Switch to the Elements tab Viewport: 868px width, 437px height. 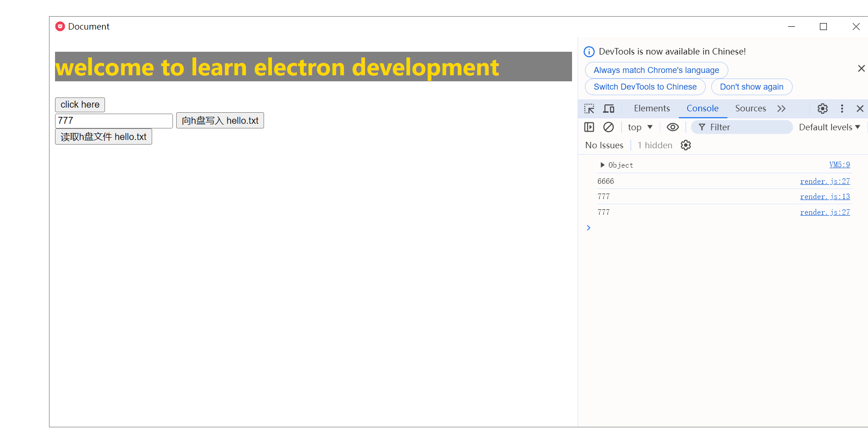tap(652, 109)
